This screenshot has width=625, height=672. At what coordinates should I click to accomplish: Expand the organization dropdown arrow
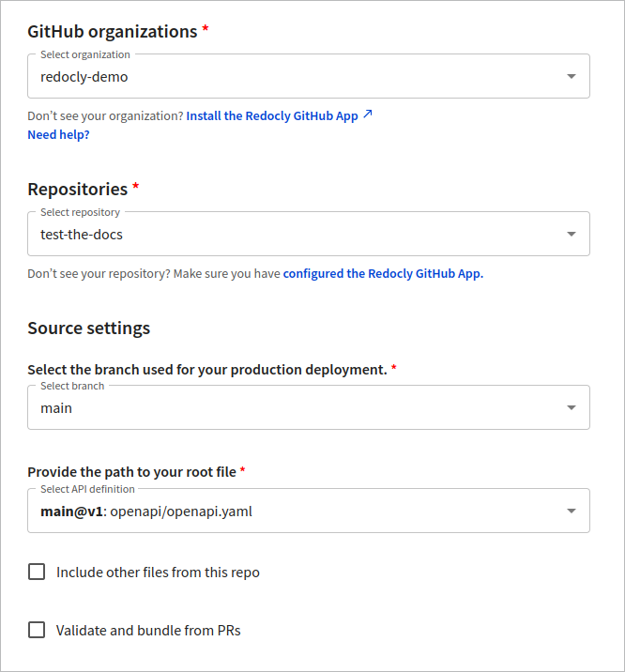(x=571, y=76)
